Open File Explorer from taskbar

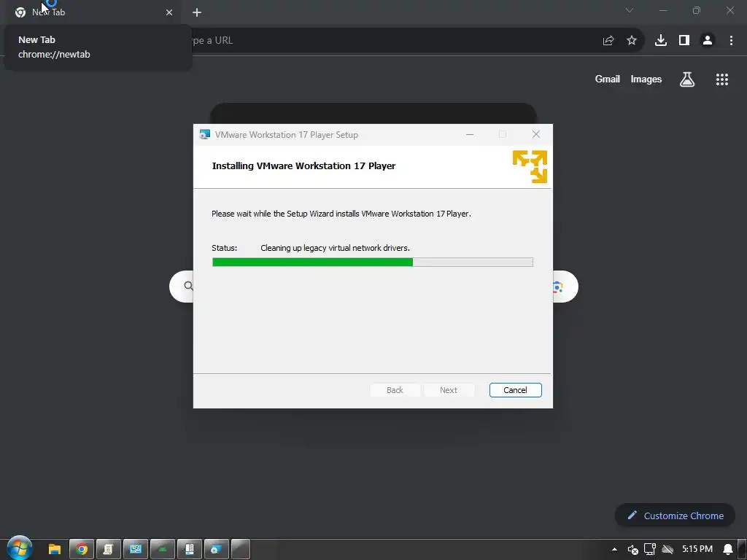click(x=54, y=550)
